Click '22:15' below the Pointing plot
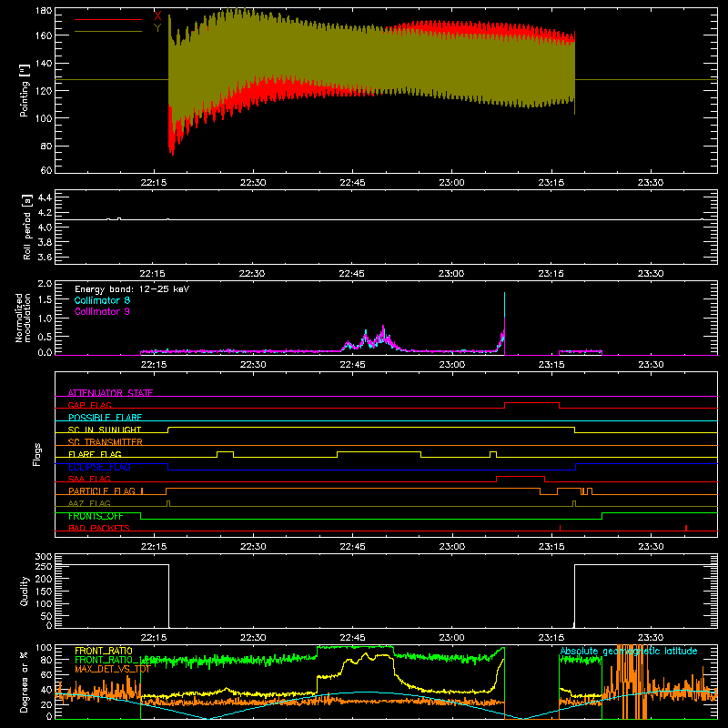 (x=154, y=183)
